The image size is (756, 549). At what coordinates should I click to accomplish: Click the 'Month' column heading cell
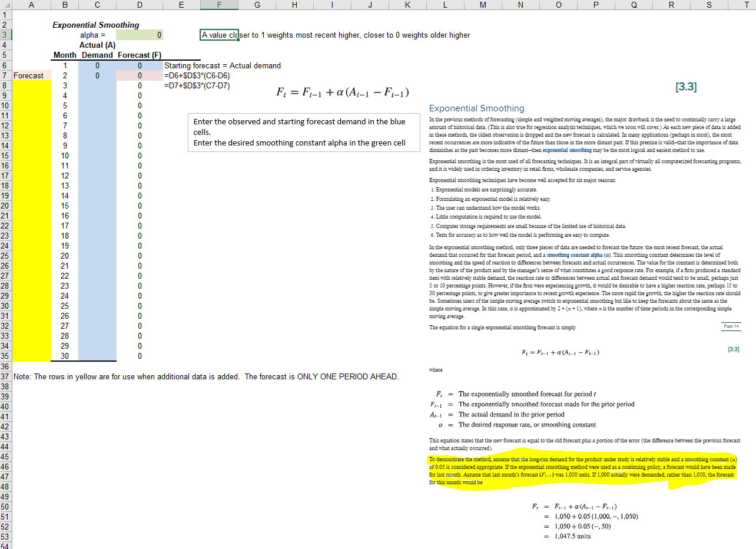65,55
